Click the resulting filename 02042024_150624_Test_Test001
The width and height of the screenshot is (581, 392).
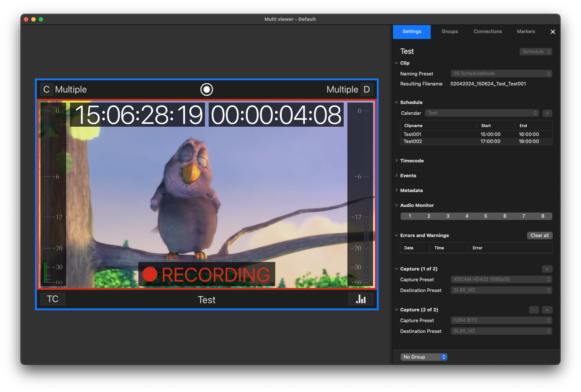(488, 84)
